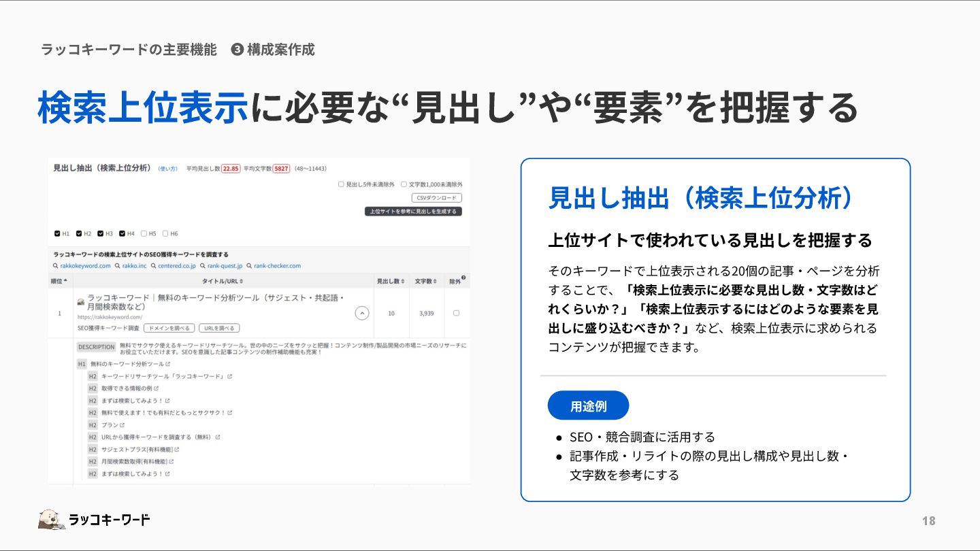Screen dimensions: 980x551
Task: Click the CSVダウンロード button
Action: pos(437,198)
